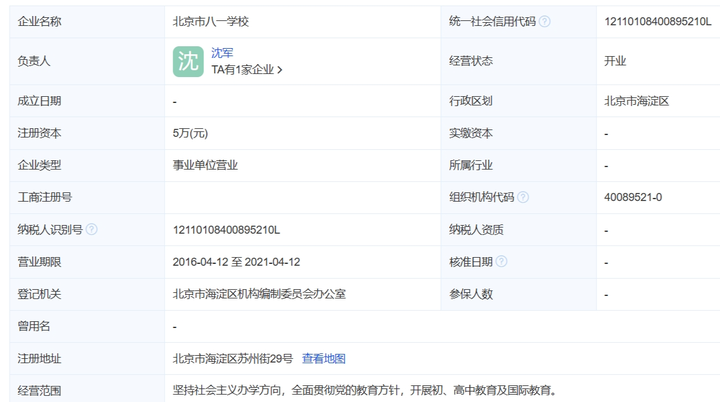Select taxpayer ID value in 纳税人识别号 row
This screenshot has height=402, width=720.
tap(226, 230)
